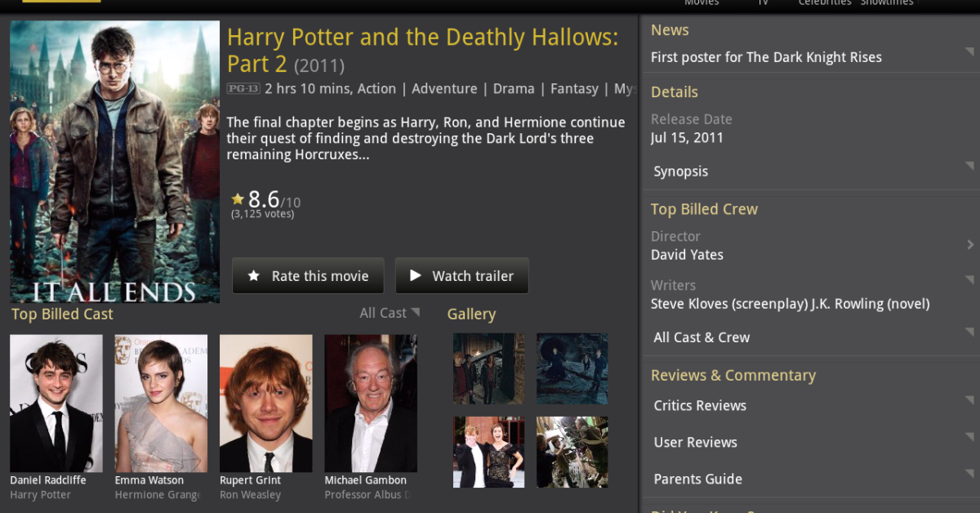Viewport: 980px width, 513px height.
Task: Expand the Parents Guide arrow
Action: coord(969,474)
